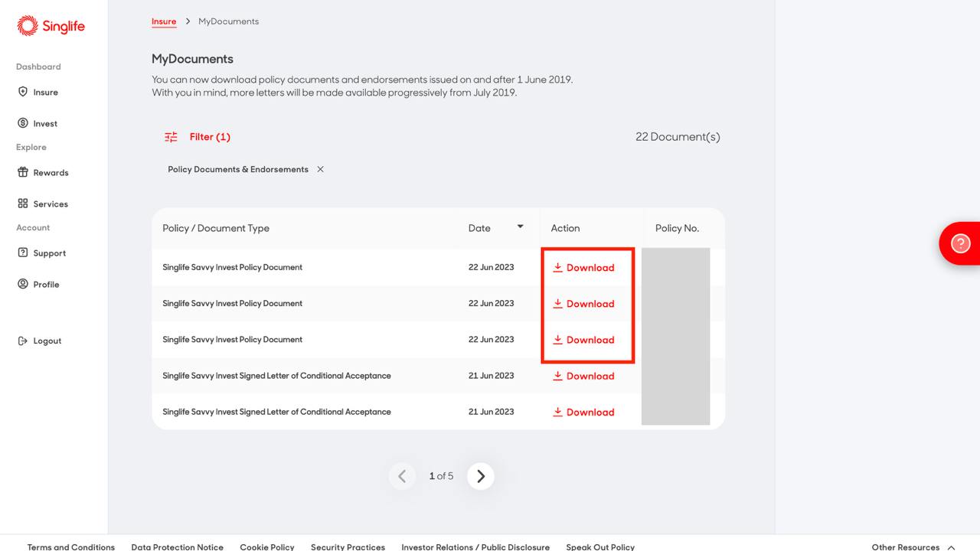Open the Insure sidebar section
980x551 pixels.
[x=38, y=92]
